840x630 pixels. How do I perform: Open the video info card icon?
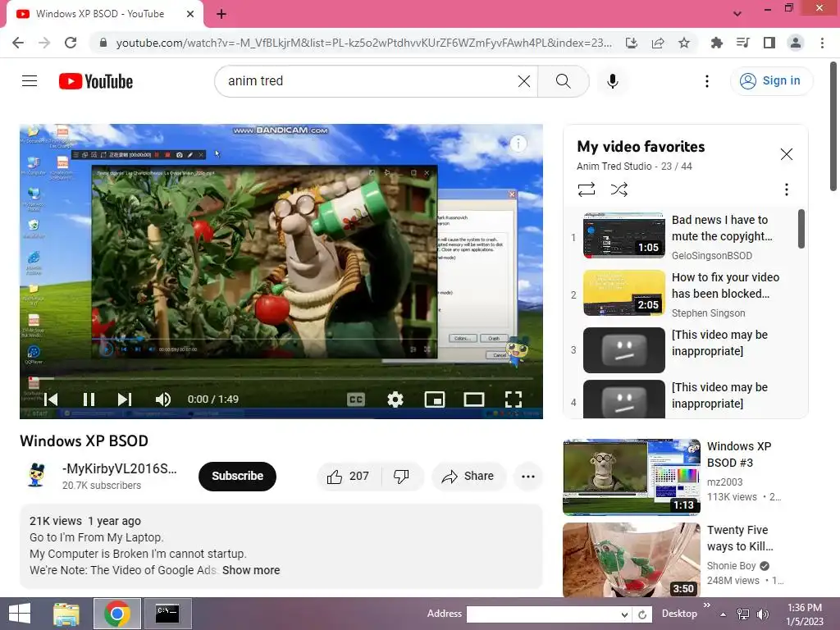518,144
